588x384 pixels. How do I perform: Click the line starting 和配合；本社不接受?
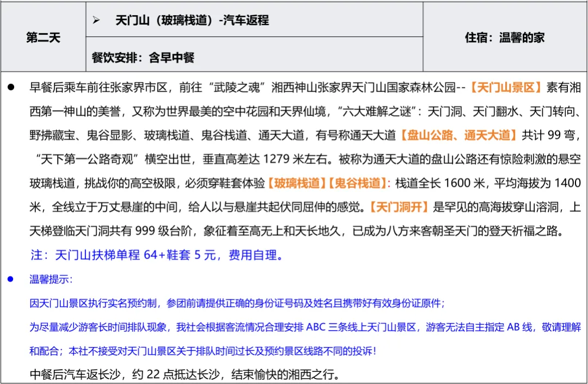click(203, 351)
